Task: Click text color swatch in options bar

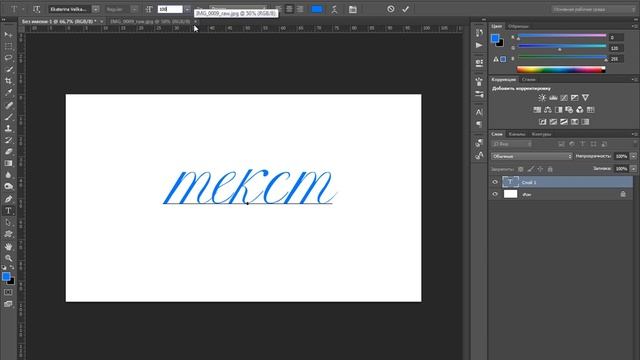Action: (x=317, y=9)
